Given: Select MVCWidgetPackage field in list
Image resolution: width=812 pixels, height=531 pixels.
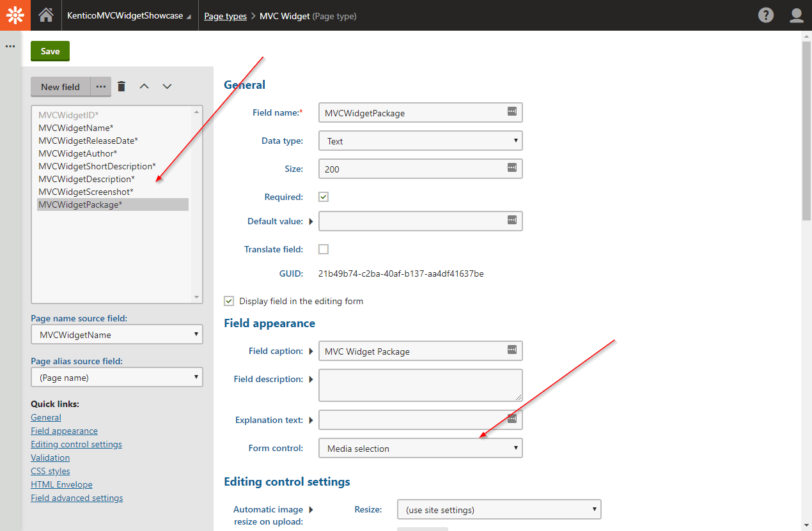Looking at the screenshot, I should coord(113,204).
